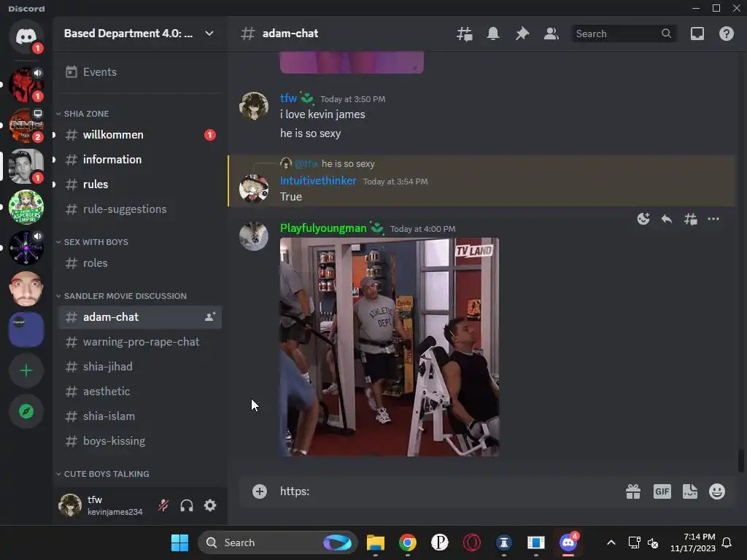This screenshot has width=747, height=560.
Task: Open red character server with voice indicator
Action: [x=26, y=85]
